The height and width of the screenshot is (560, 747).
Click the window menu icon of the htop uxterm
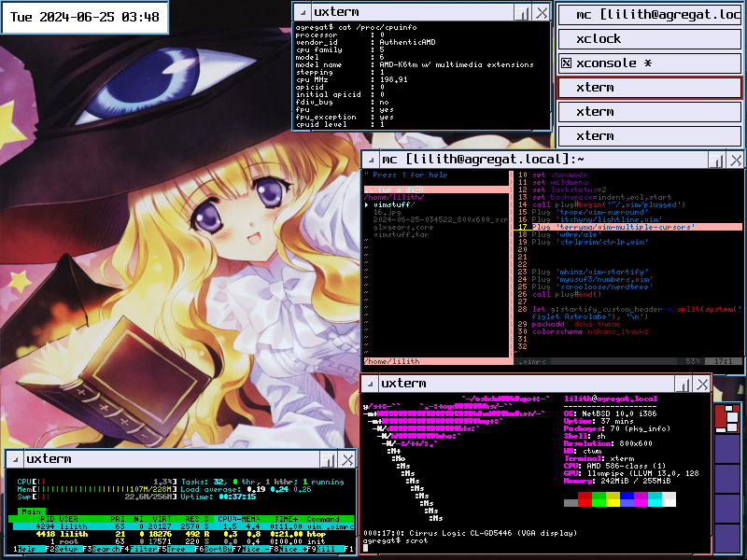pyautogui.click(x=15, y=459)
